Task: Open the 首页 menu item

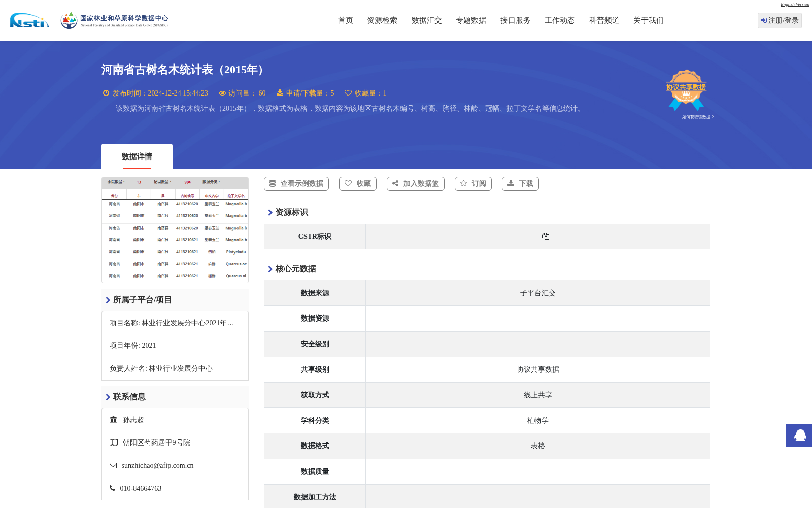Action: click(346, 20)
